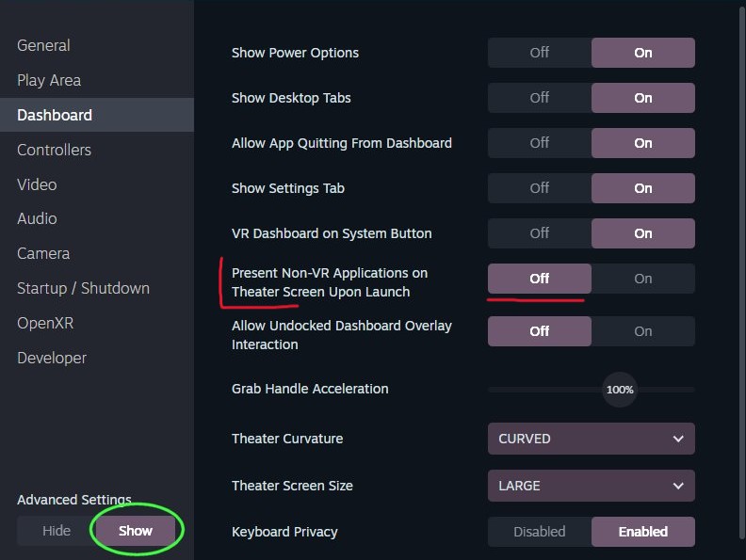Turn off VR Dashboard on System Button
Viewport: 746px width, 560px height.
pyautogui.click(x=540, y=233)
